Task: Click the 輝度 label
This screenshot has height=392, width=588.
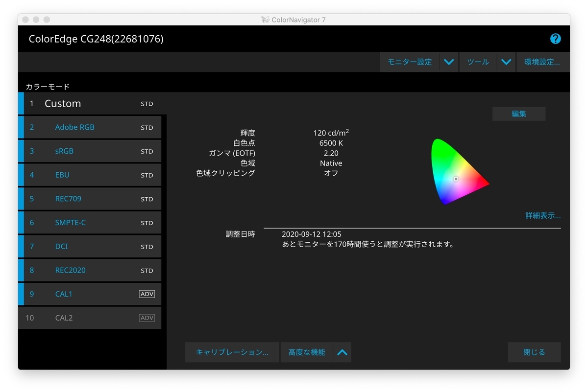Action: [x=248, y=133]
